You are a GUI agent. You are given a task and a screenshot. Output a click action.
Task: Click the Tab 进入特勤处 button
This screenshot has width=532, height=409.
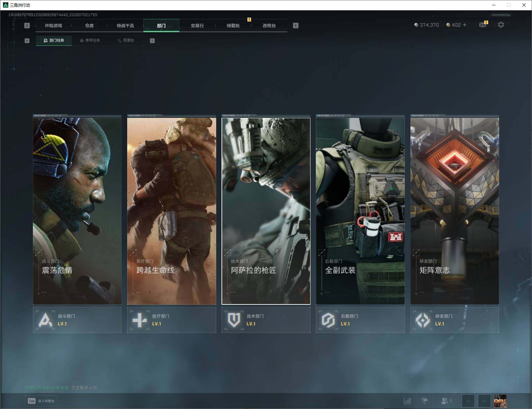coord(41,401)
